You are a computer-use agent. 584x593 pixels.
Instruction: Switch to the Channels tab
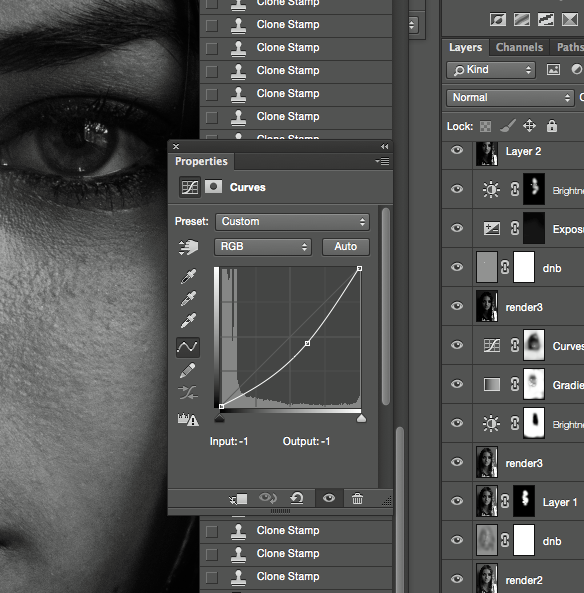click(519, 47)
